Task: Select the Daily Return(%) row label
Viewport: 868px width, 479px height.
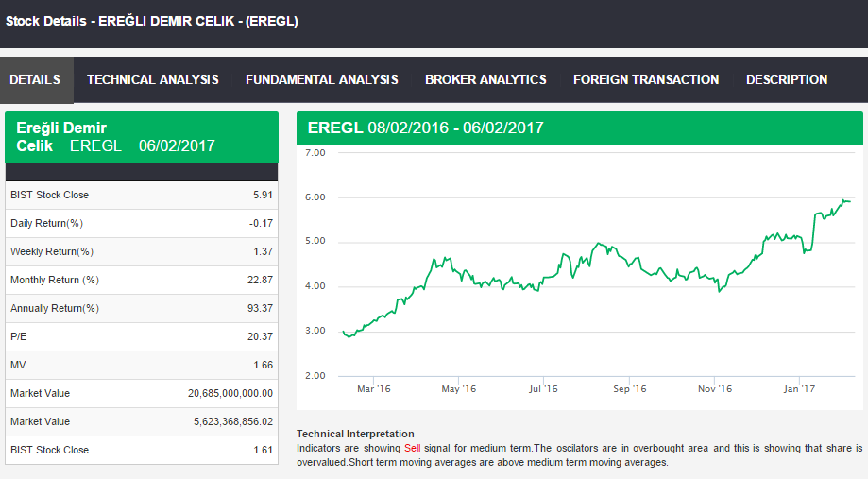Action: coord(46,223)
